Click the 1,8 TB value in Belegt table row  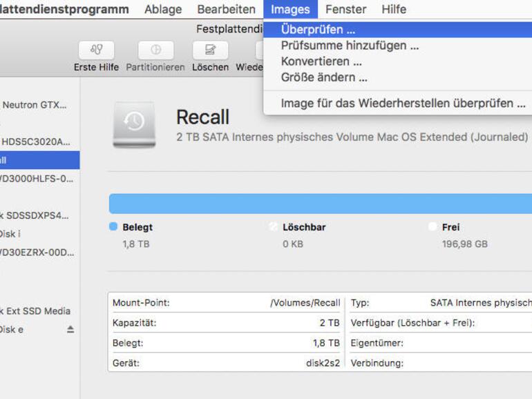(x=326, y=343)
